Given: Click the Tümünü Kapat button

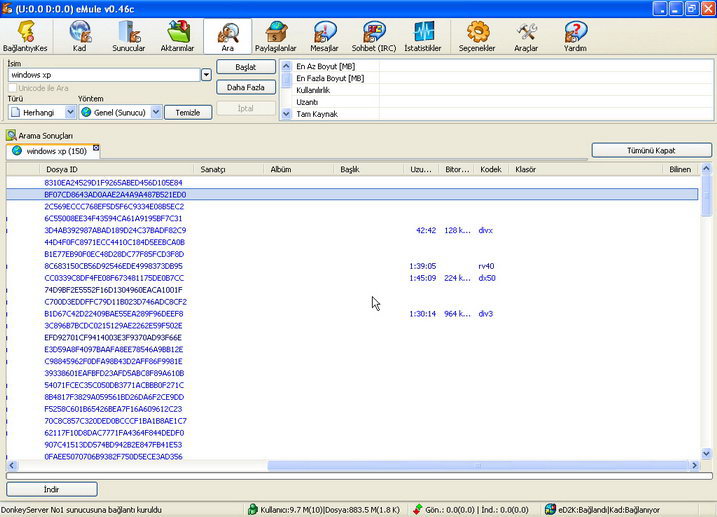Looking at the screenshot, I should pyautogui.click(x=651, y=150).
